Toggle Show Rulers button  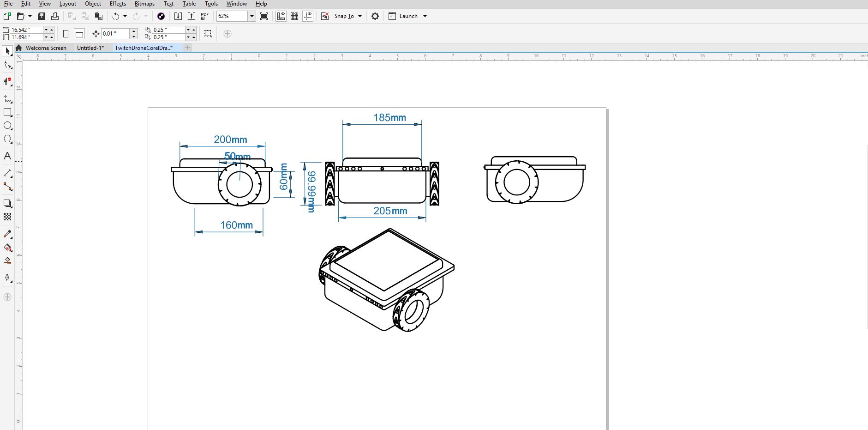click(281, 16)
